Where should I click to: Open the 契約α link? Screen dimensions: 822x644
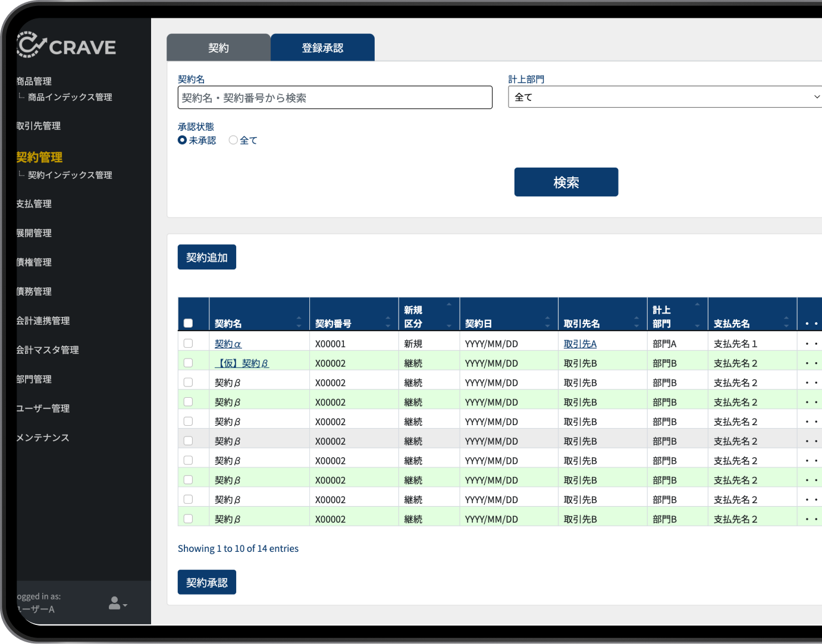(x=228, y=344)
